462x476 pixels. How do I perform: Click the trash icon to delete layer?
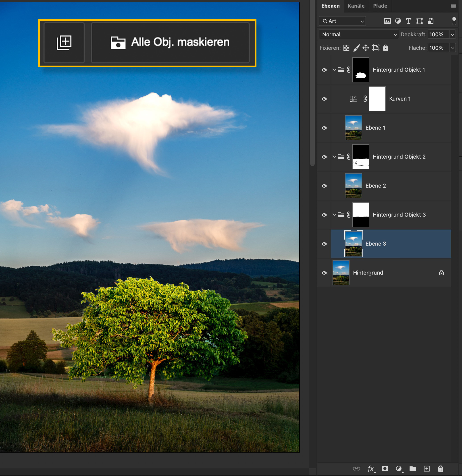440,468
